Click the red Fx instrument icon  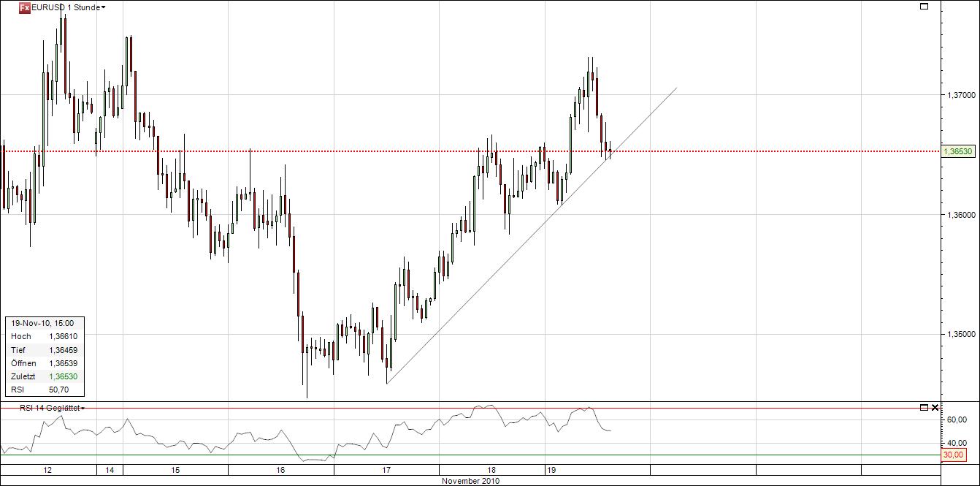point(24,7)
